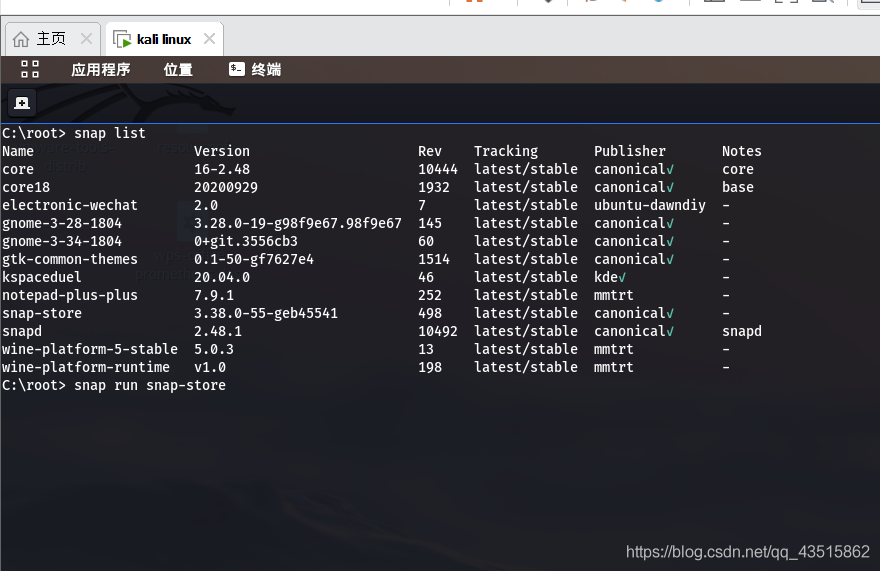The height and width of the screenshot is (571, 880).
Task: Click version 0+git.3556cb3
Action: (x=246, y=241)
